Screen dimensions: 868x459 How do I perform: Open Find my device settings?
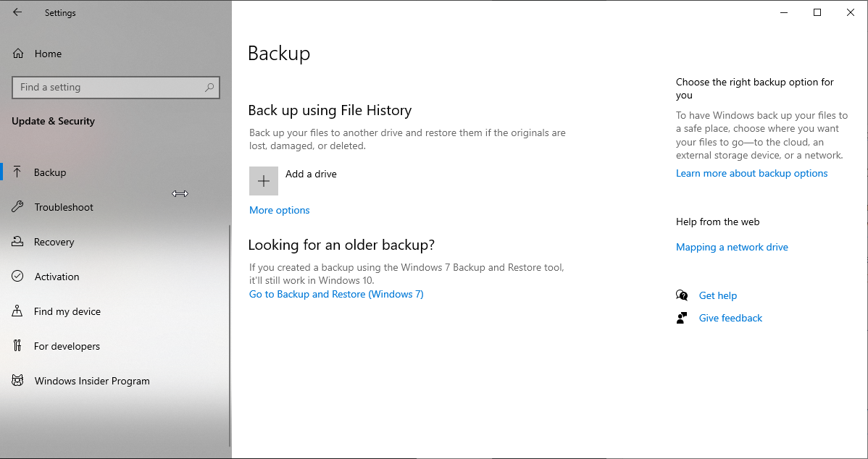(17, 311)
